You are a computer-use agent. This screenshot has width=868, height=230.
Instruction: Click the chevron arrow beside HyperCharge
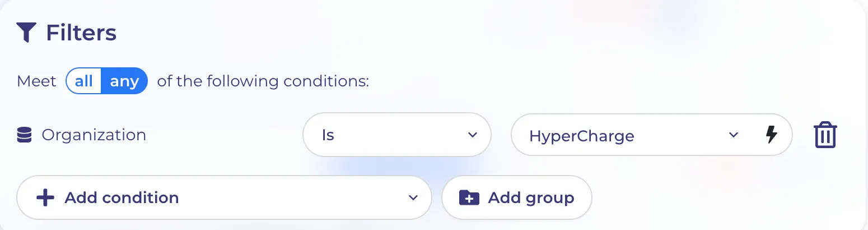(x=733, y=135)
